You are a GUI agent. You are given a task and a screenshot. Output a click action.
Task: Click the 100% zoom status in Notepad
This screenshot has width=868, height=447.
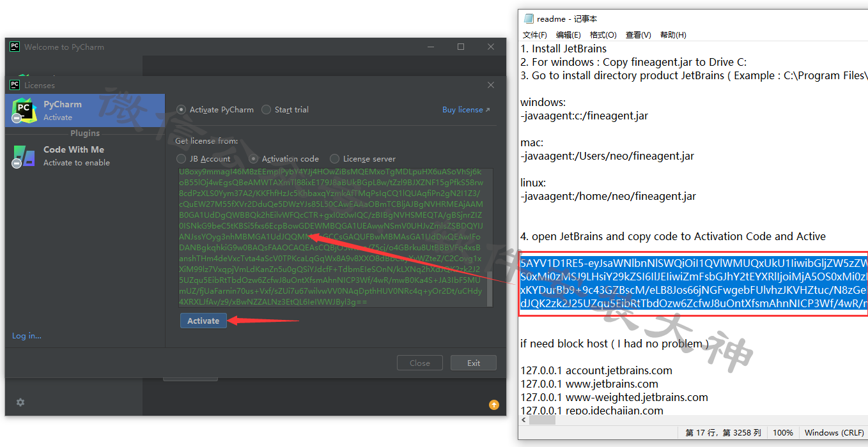pos(783,433)
